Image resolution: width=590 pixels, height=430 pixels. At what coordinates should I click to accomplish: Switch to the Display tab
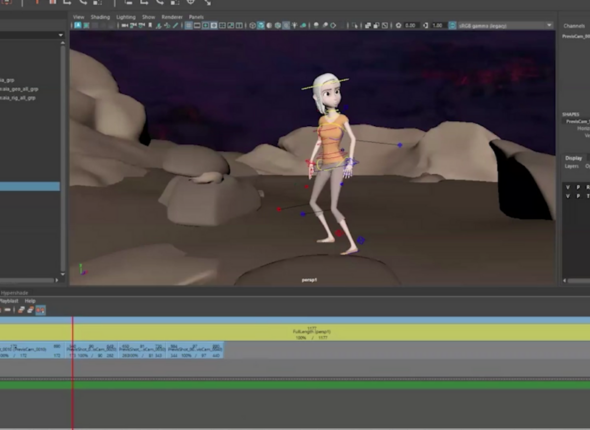tap(573, 158)
